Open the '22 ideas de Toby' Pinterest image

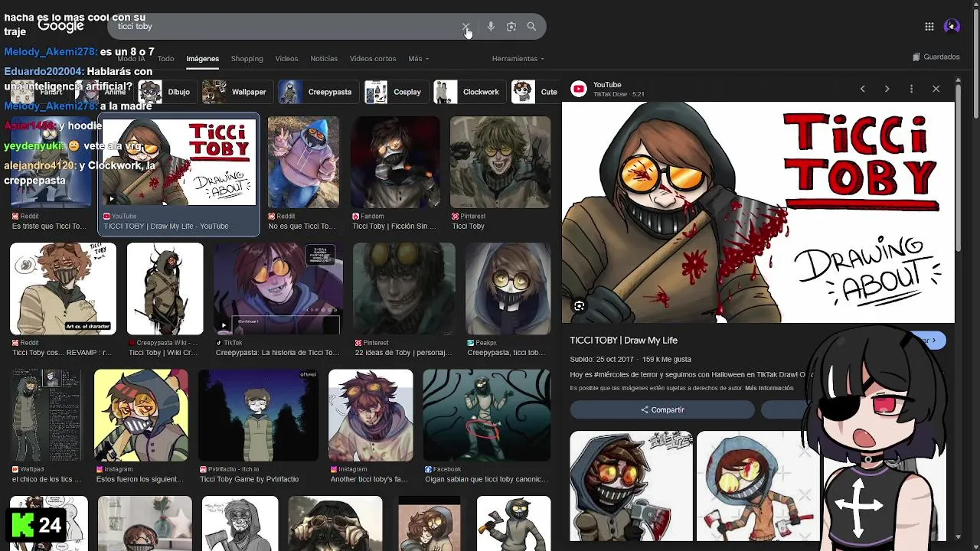[404, 289]
